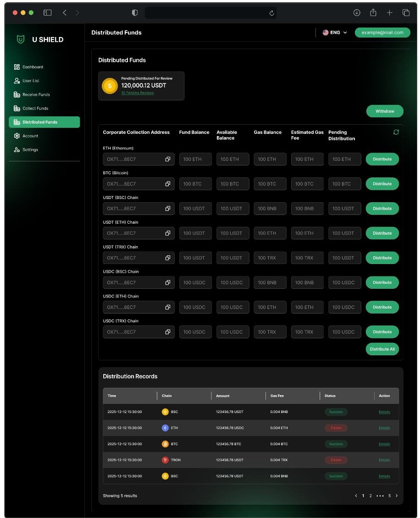Go to previous page of distribution records
The height and width of the screenshot is (518, 420).
(x=356, y=496)
